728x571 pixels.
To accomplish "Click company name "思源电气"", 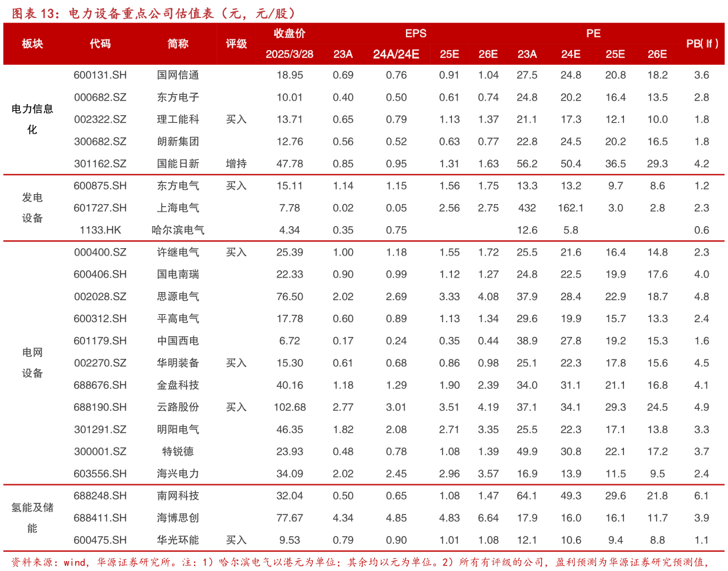I will (x=178, y=296).
